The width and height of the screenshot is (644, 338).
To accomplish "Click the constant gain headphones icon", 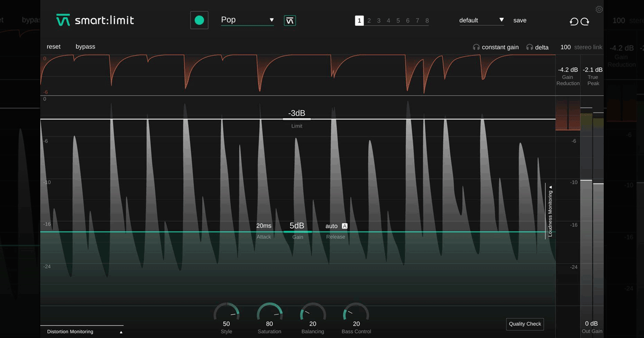I will point(476,47).
